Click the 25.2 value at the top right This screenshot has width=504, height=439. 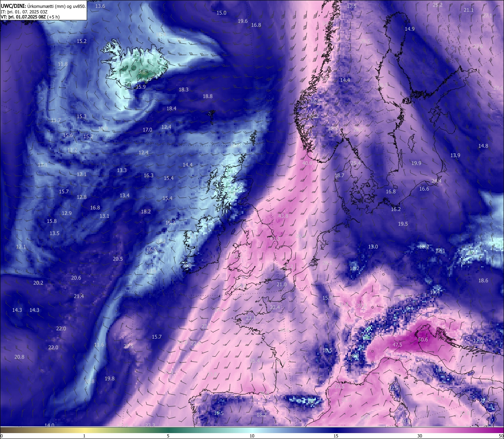coord(437,5)
